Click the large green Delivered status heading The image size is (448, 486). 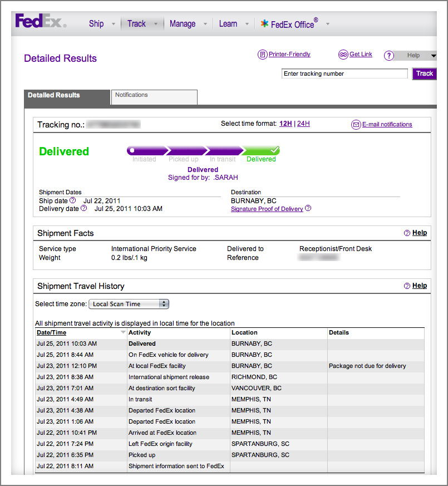tap(64, 151)
